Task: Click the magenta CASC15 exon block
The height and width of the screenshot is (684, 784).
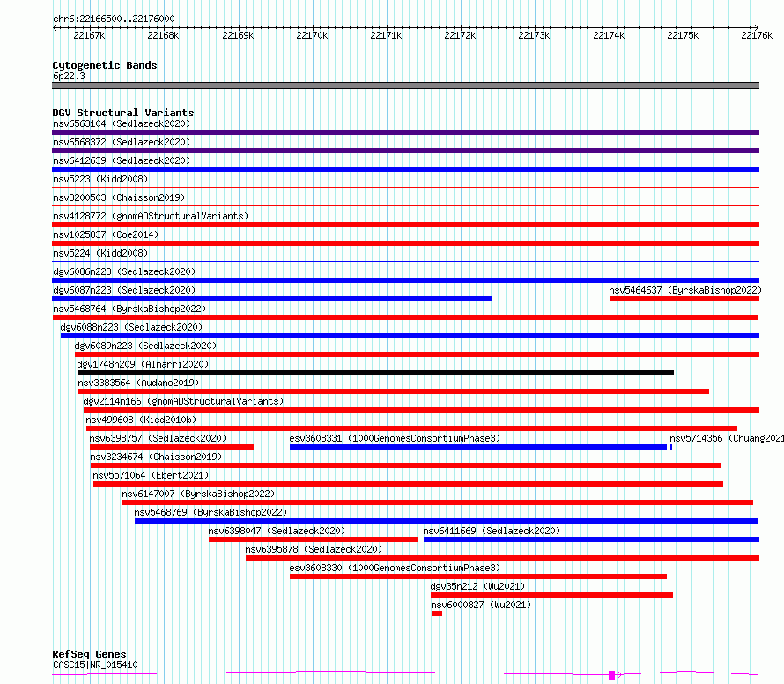Action: click(611, 675)
